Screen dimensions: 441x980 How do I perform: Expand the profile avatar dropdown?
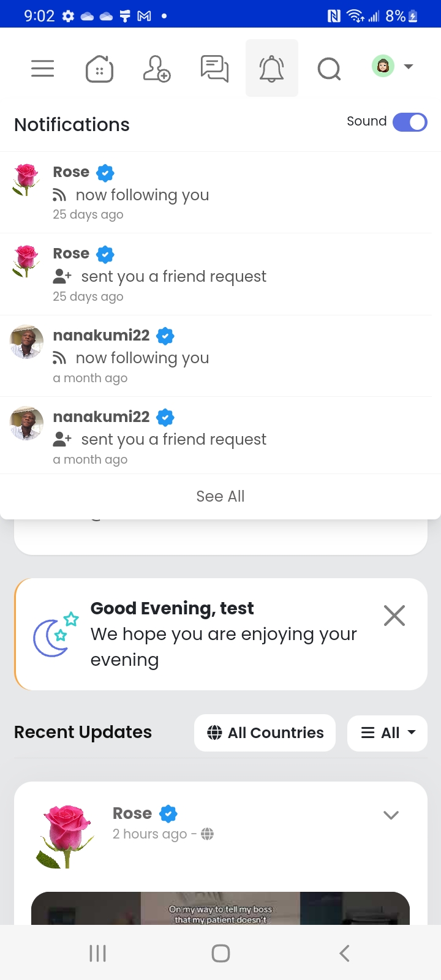tap(393, 66)
